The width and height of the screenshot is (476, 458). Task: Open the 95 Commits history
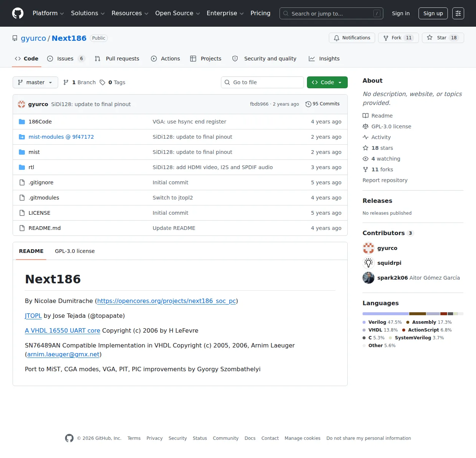(323, 104)
